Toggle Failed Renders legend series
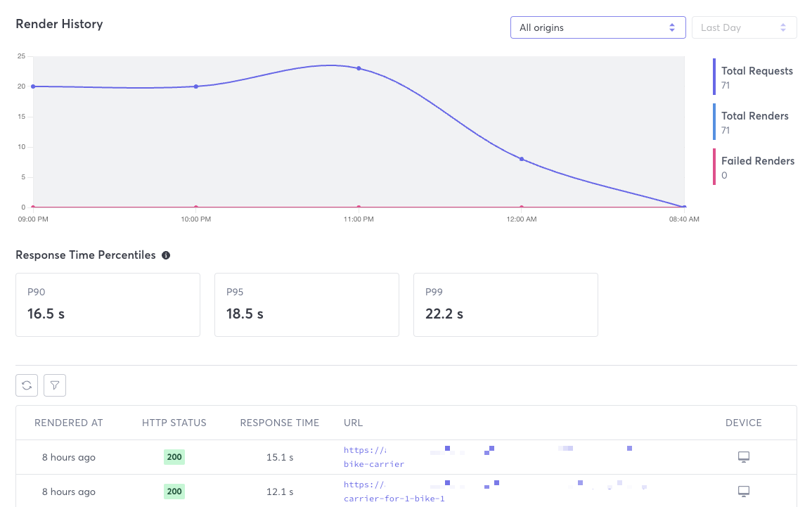 757,161
